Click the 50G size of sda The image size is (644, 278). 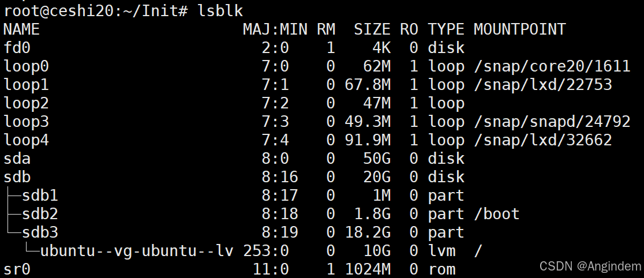click(377, 159)
